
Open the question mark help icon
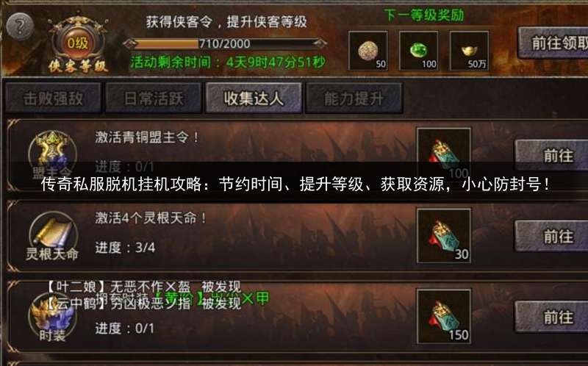(x=20, y=26)
